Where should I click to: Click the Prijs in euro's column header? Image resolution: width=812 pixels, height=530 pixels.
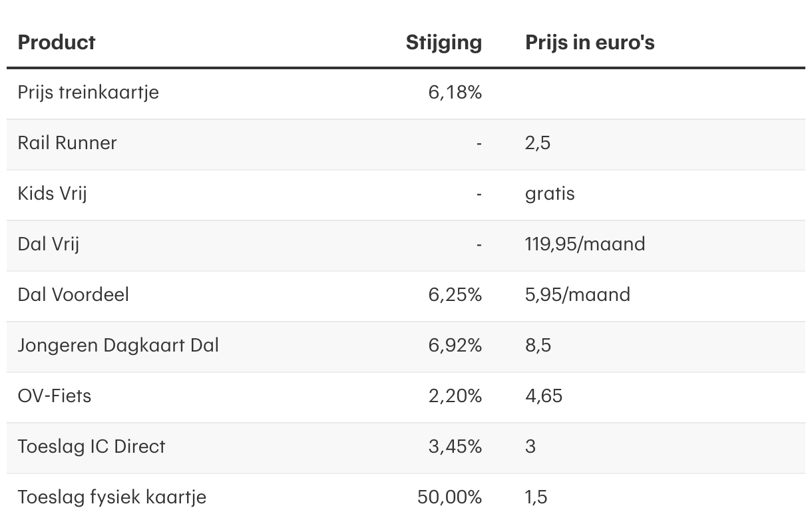590,43
